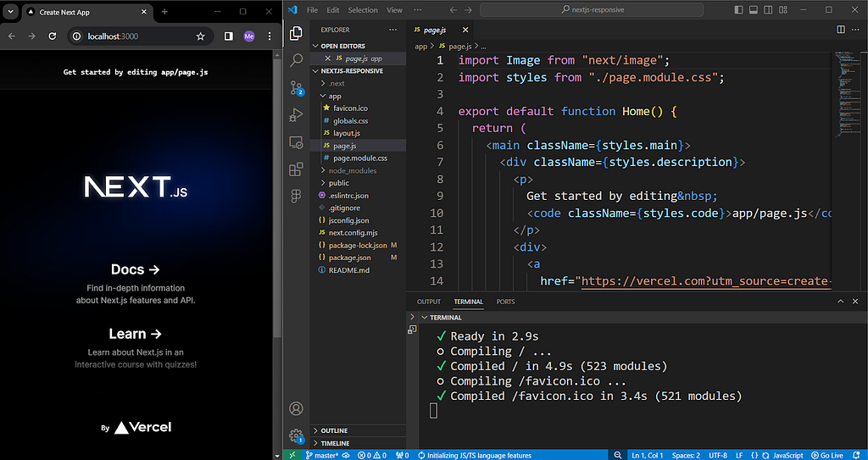Click the Learn link in the browser
Viewport: 868px width, 460px height.
[135, 334]
